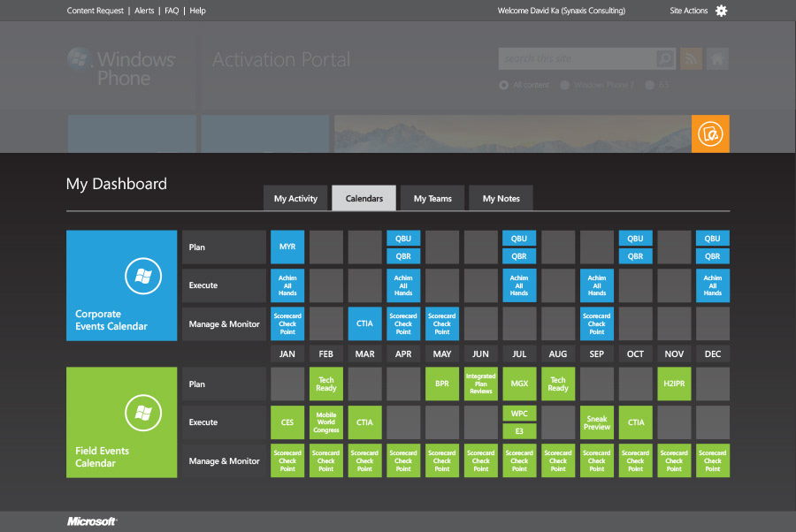
Task: Open the Field Events Calendar tile
Action: (x=122, y=422)
